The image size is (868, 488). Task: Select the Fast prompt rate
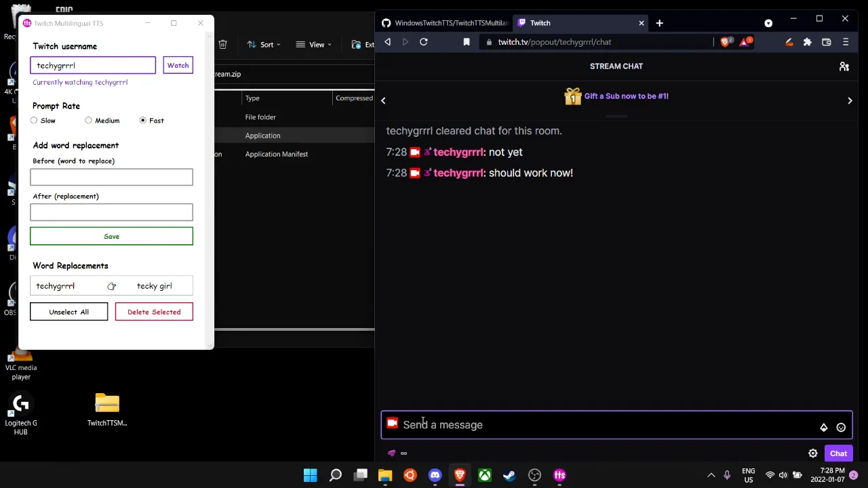(x=143, y=121)
